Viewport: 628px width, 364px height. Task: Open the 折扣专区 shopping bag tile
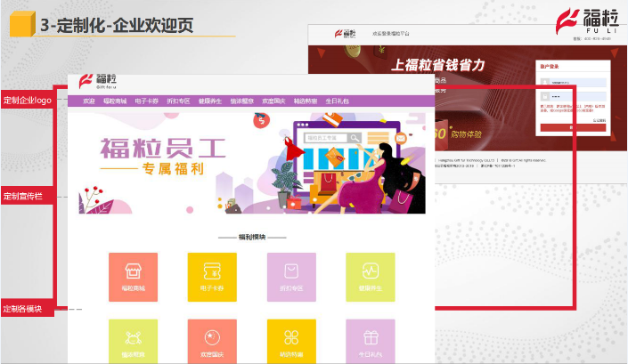tap(291, 277)
